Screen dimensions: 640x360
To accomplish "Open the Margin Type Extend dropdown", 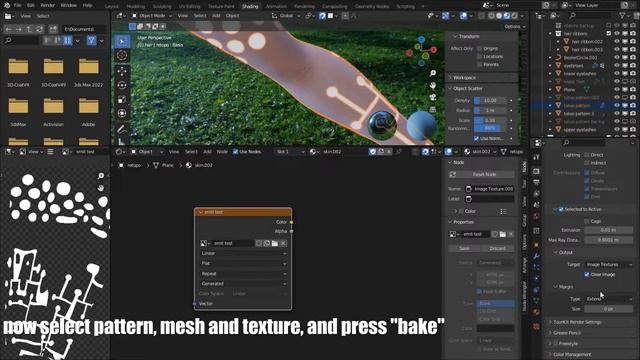I will click(609, 299).
